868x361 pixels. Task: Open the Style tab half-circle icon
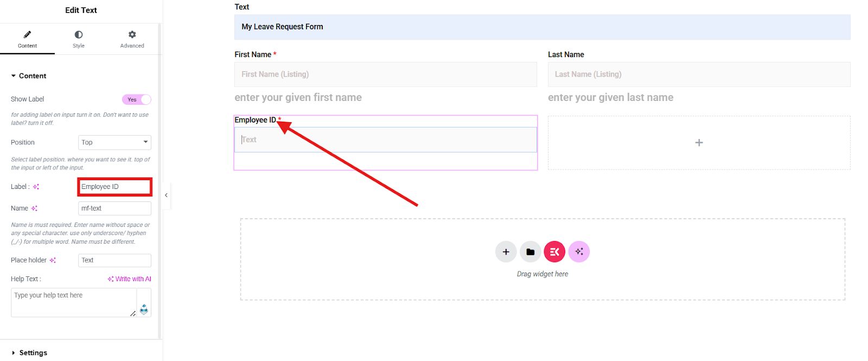pos(79,34)
